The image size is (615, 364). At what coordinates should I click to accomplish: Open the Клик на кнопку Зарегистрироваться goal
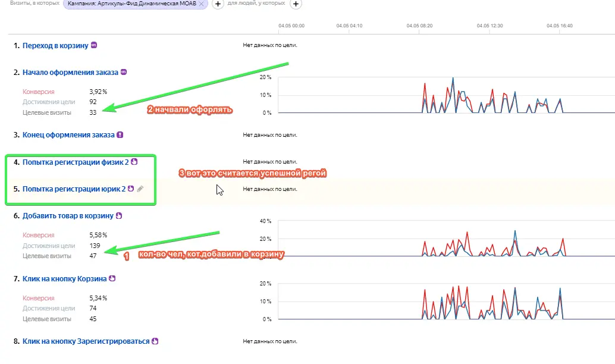[x=86, y=341]
